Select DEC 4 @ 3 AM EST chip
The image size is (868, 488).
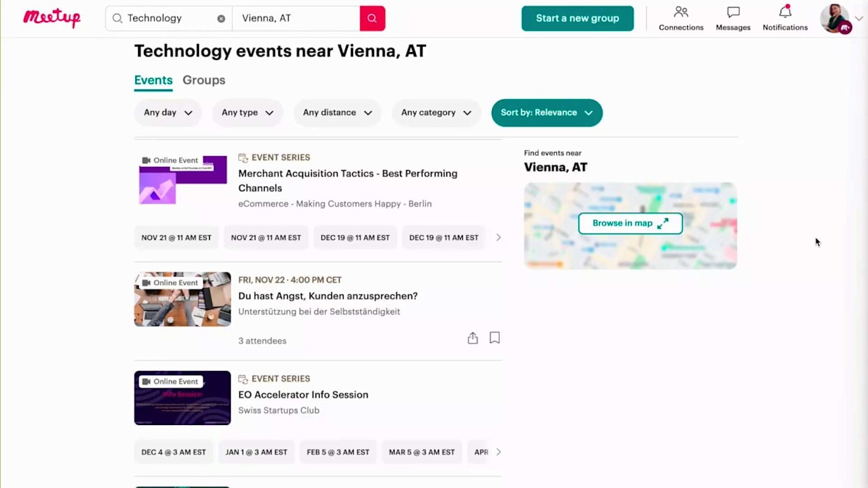point(174,452)
